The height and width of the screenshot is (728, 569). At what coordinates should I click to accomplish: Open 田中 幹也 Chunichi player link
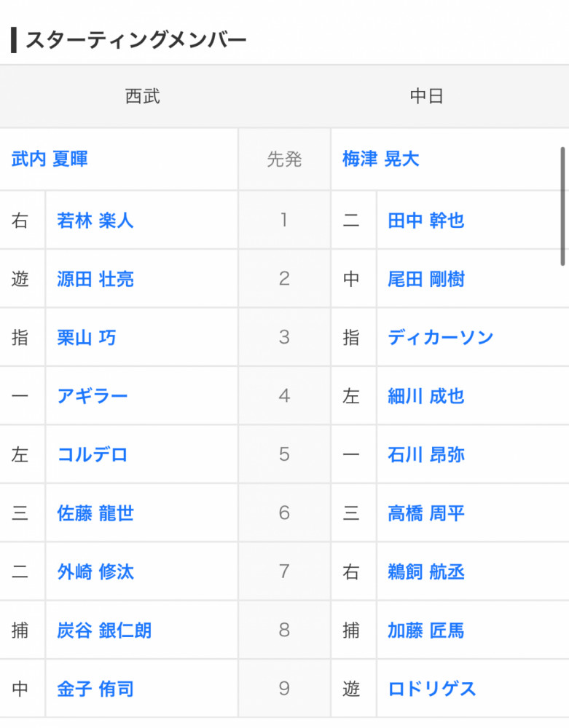(x=426, y=221)
